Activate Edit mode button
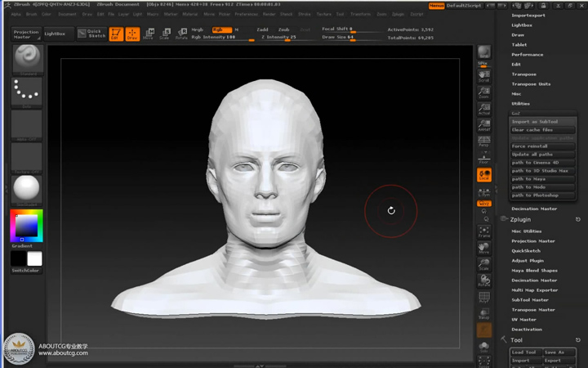 (x=116, y=34)
